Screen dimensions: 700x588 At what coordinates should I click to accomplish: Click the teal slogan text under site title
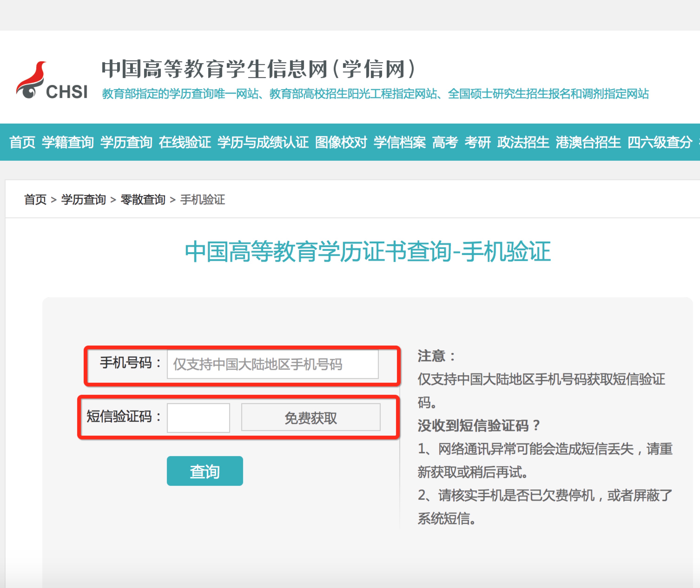pyautogui.click(x=376, y=94)
